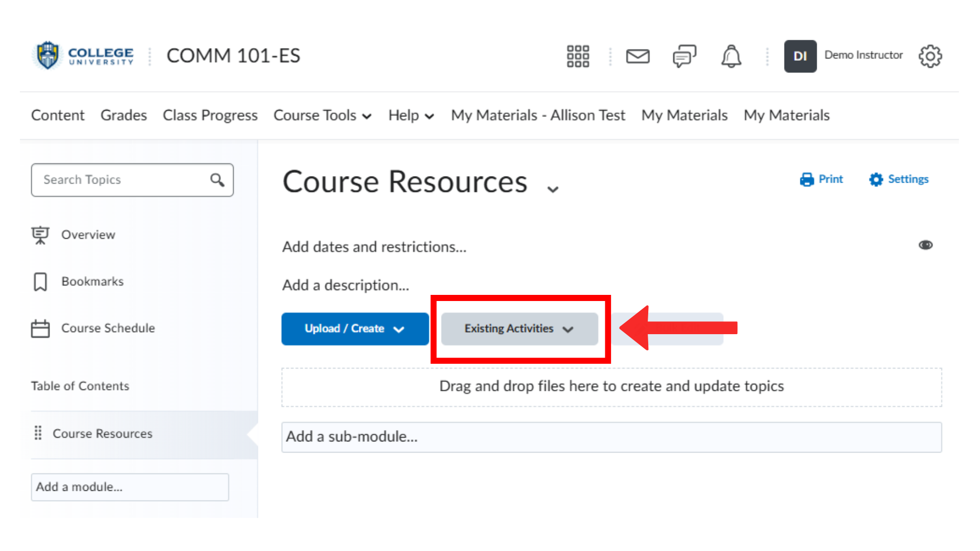Open the notifications bell icon

point(731,56)
